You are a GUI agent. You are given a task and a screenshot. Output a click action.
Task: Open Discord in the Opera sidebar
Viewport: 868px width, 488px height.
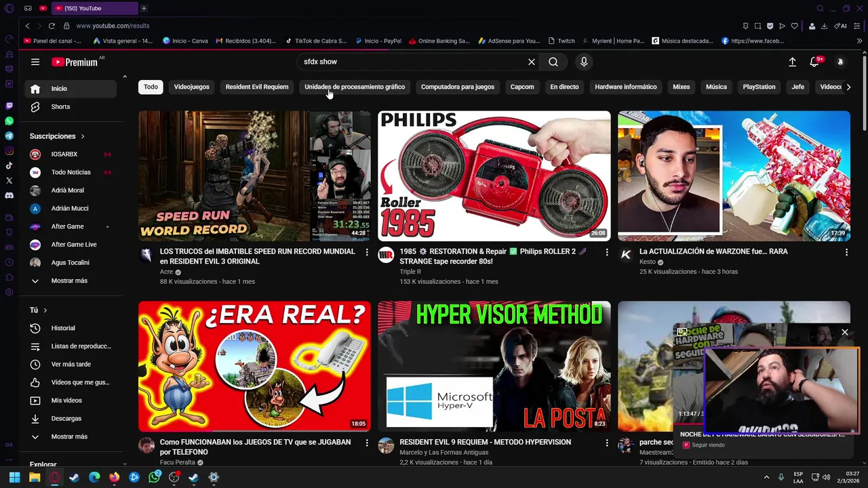9,195
